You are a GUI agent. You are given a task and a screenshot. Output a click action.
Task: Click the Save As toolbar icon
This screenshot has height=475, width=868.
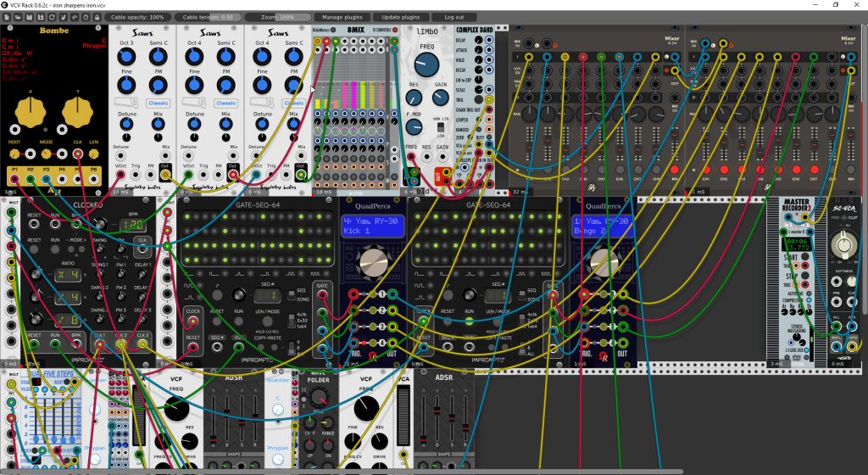coord(41,17)
